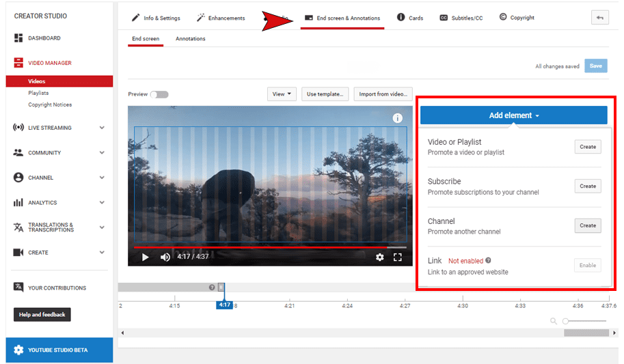The width and height of the screenshot is (624, 364).
Task: Expand Translations & Transcriptions section
Action: click(x=102, y=227)
